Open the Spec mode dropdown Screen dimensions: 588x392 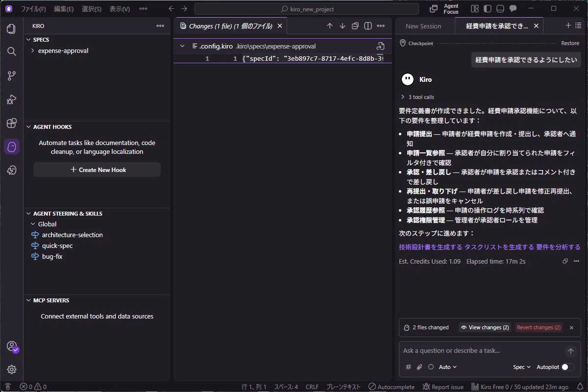click(522, 367)
